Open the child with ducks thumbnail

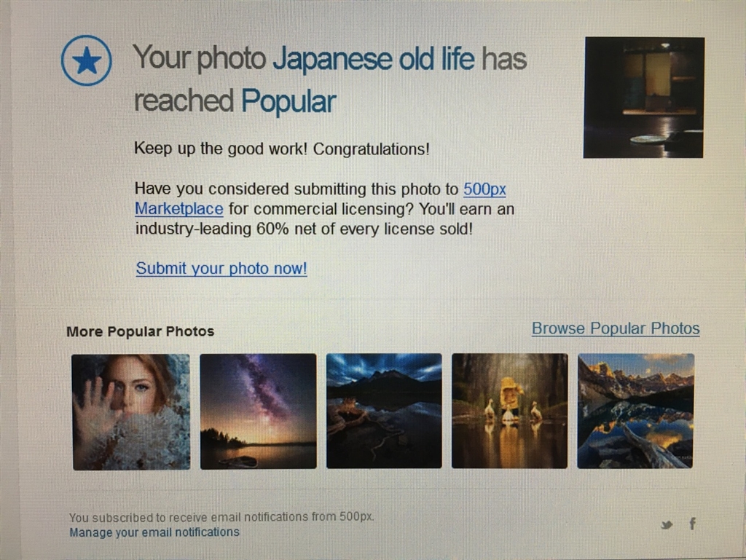coord(509,411)
